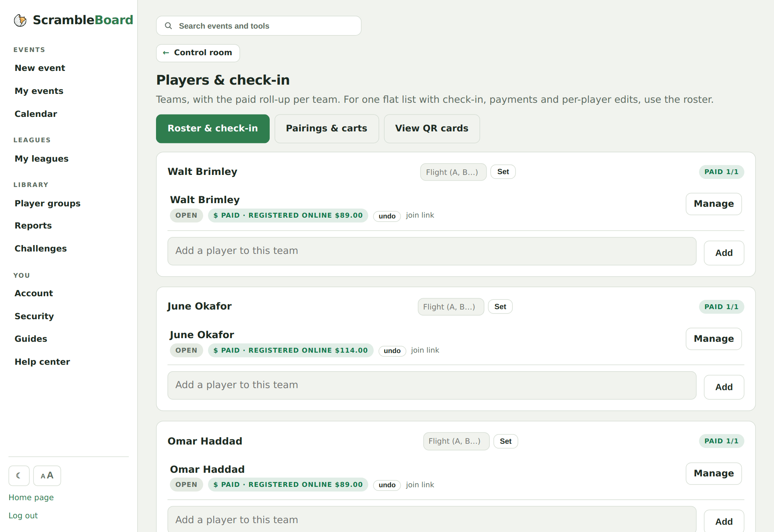The width and height of the screenshot is (774, 532).
Task: Click Add in Walt Brimley team
Action: pyautogui.click(x=724, y=253)
